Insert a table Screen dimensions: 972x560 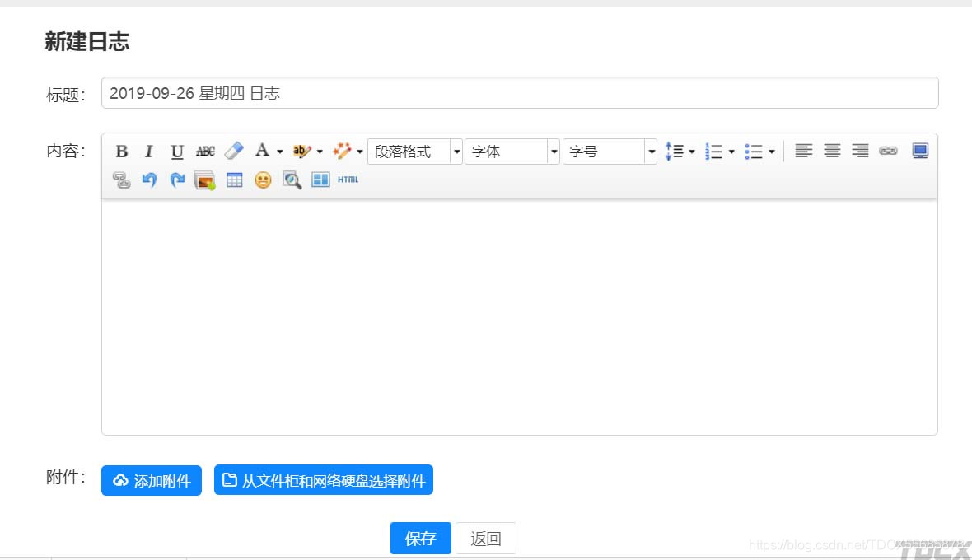pos(234,180)
